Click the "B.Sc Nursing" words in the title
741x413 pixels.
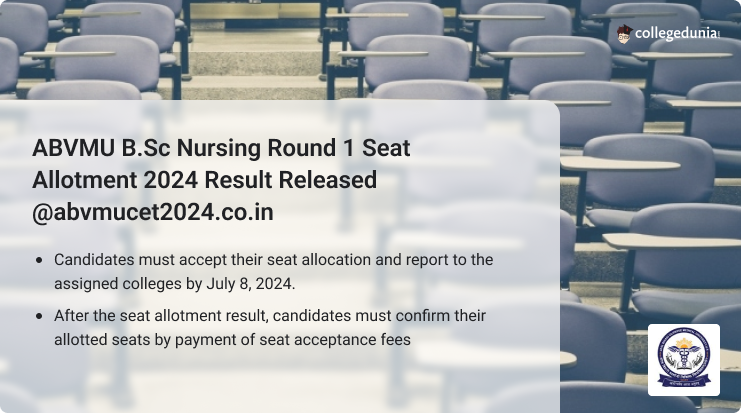[x=191, y=148]
